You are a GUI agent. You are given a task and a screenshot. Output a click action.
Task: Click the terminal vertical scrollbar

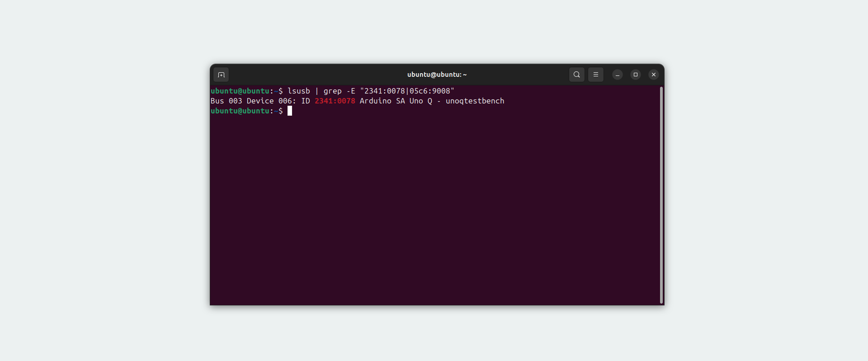point(661,195)
